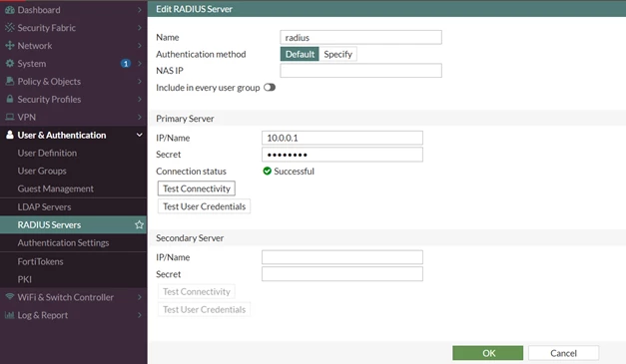Expand the Security Fabric chevron
The width and height of the screenshot is (626, 364).
click(x=140, y=28)
